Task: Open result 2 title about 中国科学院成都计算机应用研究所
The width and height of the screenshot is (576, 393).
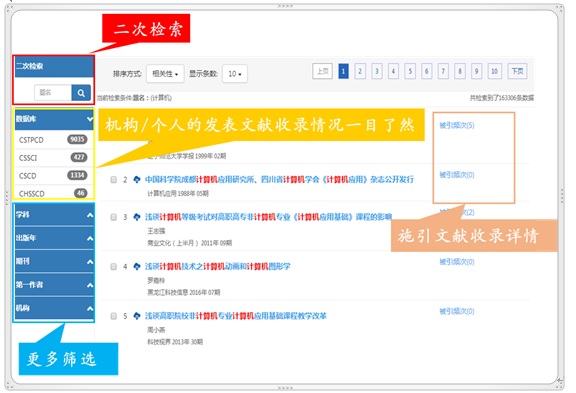Action: (x=279, y=179)
